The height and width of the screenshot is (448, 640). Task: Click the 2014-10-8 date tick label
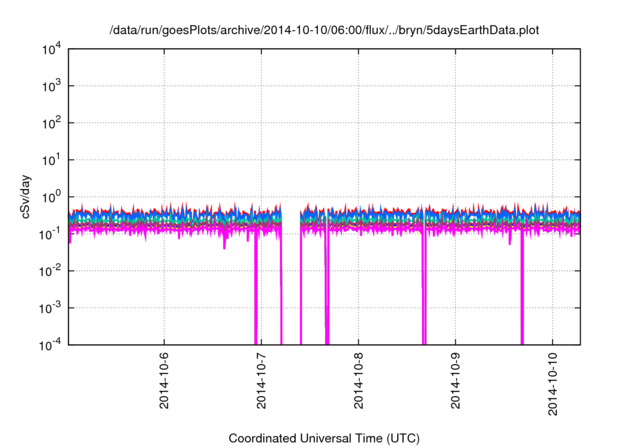[358, 380]
